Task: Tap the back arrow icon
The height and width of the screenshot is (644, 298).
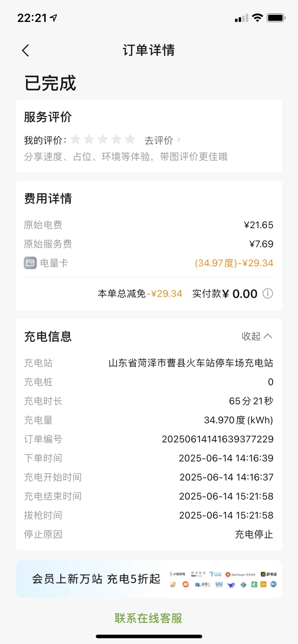Action: pos(26,51)
